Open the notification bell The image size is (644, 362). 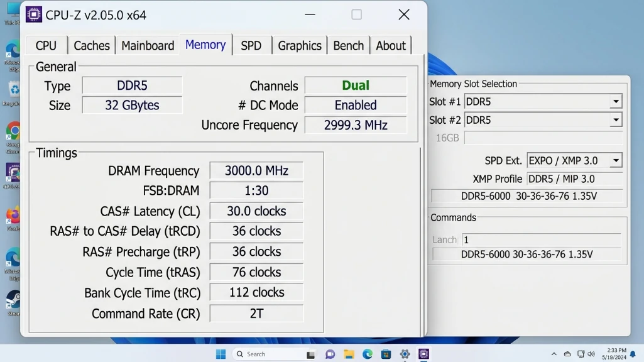(633, 354)
